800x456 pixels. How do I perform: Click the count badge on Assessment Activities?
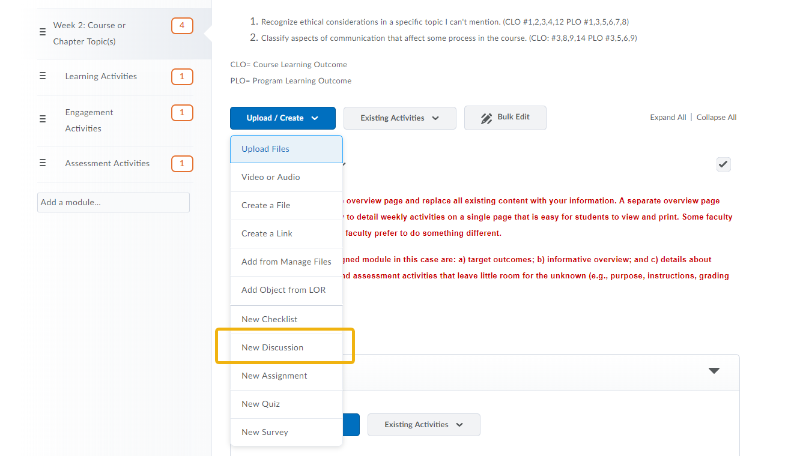click(x=182, y=163)
